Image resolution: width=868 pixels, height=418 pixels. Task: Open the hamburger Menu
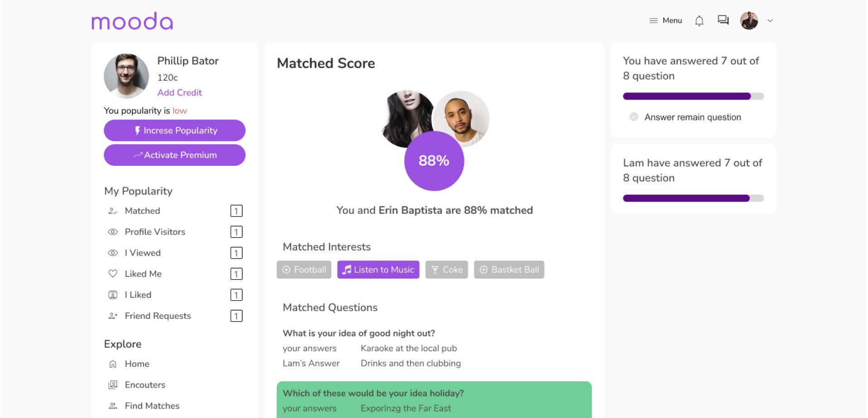tap(665, 21)
